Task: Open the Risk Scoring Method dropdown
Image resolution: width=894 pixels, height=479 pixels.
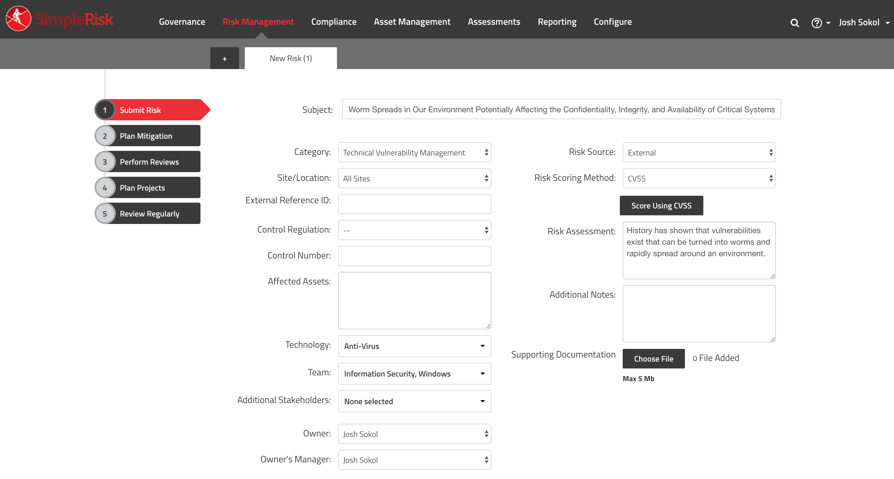Action: 698,179
